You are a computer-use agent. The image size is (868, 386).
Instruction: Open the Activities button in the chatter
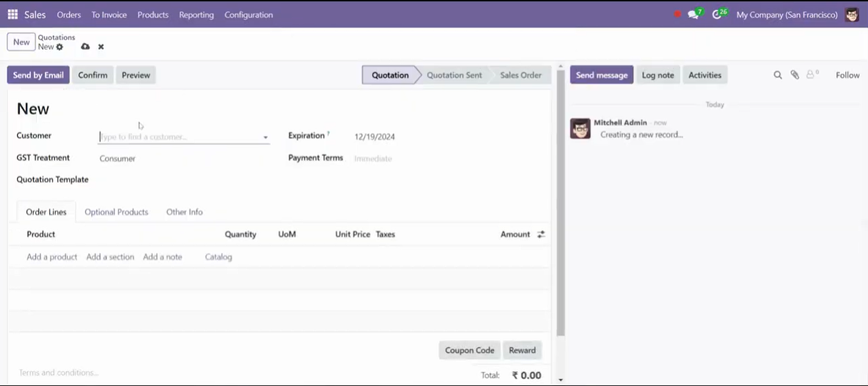[x=704, y=75]
